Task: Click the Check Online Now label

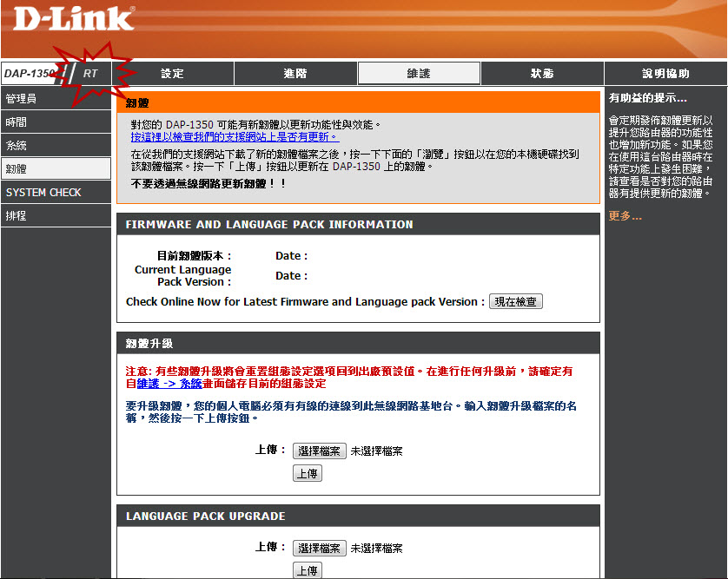Action: (x=305, y=301)
